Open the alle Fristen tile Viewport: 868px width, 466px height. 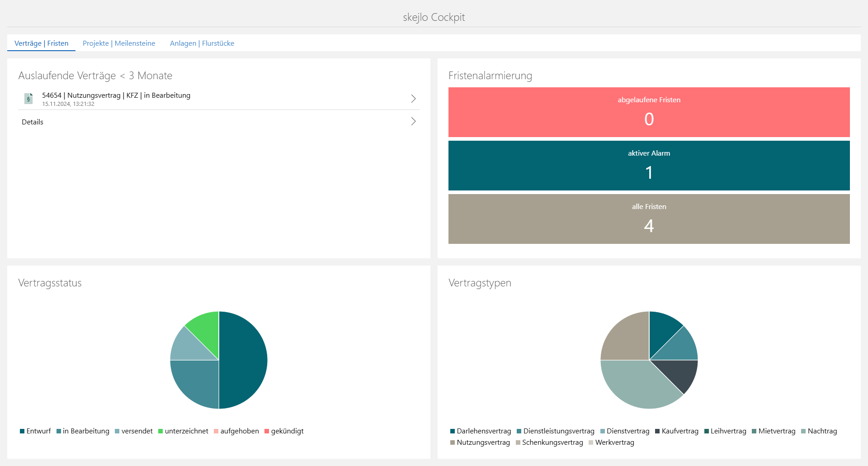coord(649,219)
